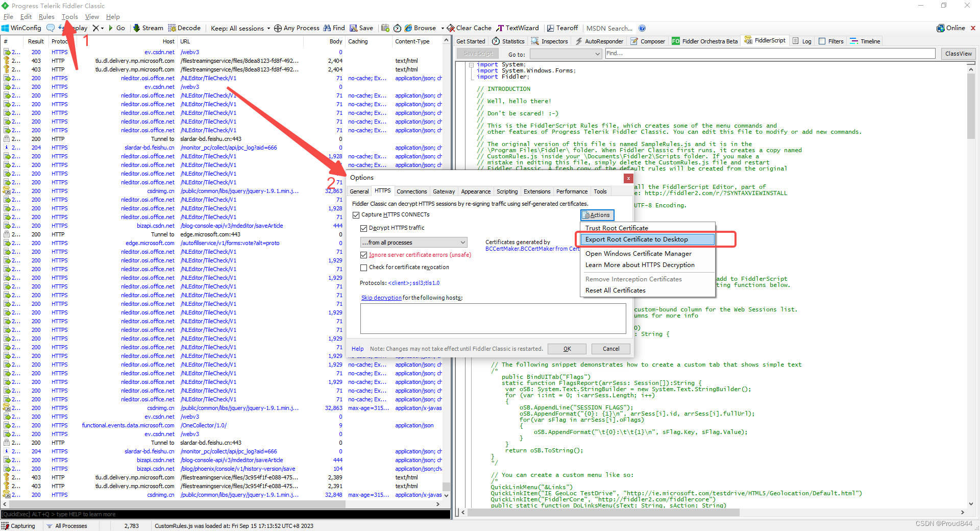The width and height of the screenshot is (980, 531).
Task: Open the Log tab
Action: (x=802, y=41)
